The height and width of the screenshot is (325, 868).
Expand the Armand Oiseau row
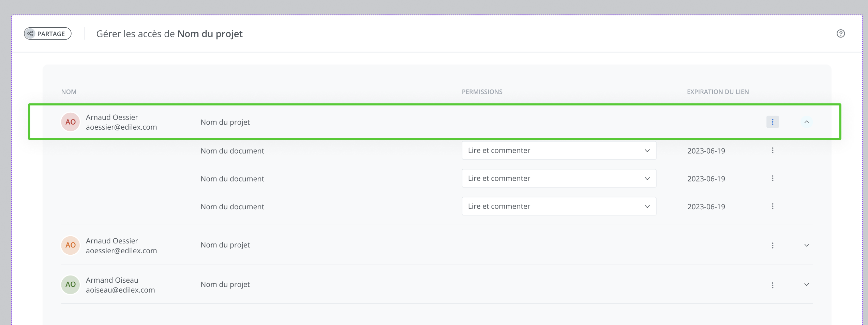click(806, 285)
